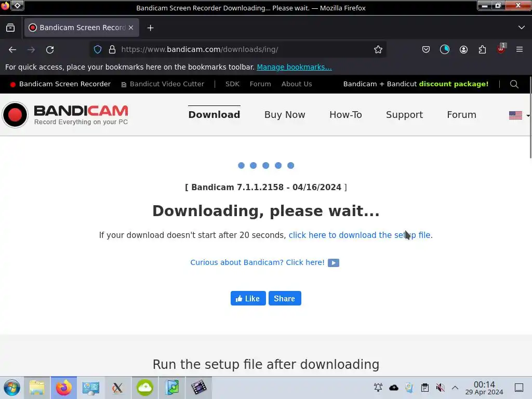Click the Bandicam red record logo
This screenshot has width=532, height=399.
15,115
